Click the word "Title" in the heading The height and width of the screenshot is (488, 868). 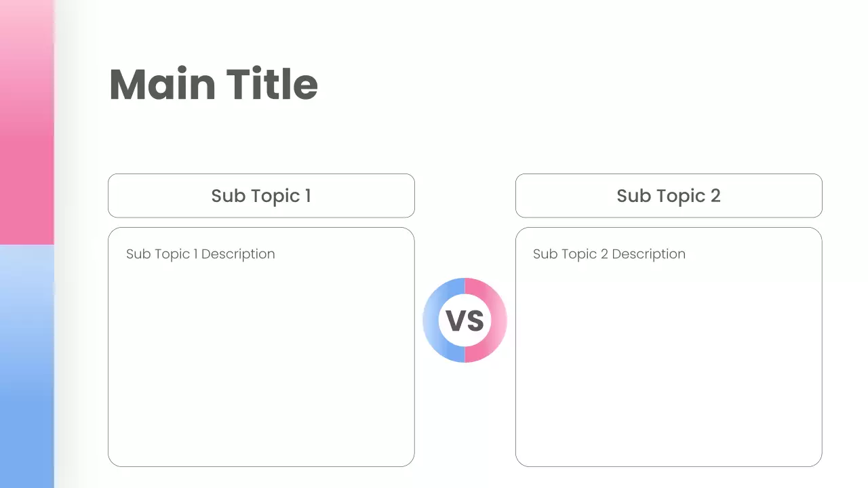click(x=272, y=84)
